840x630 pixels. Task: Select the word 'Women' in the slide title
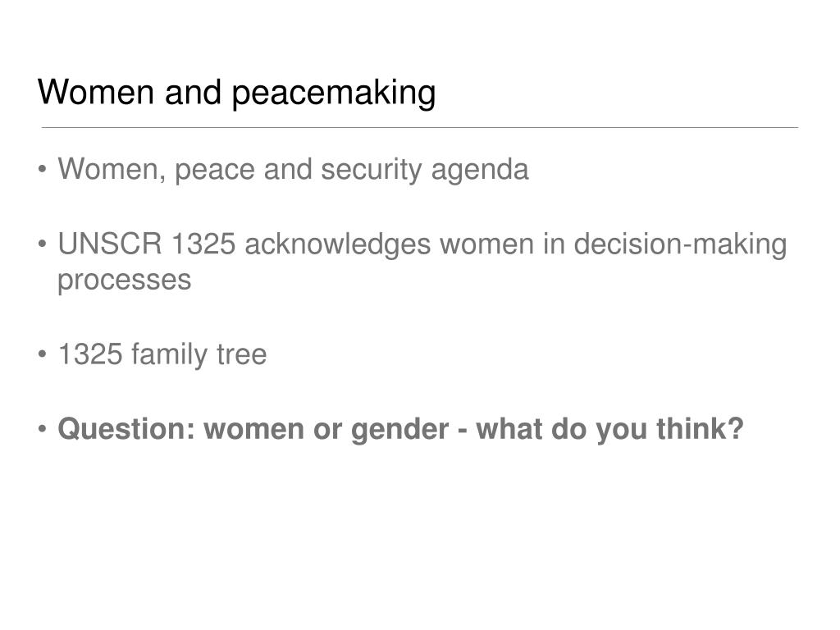(x=96, y=92)
